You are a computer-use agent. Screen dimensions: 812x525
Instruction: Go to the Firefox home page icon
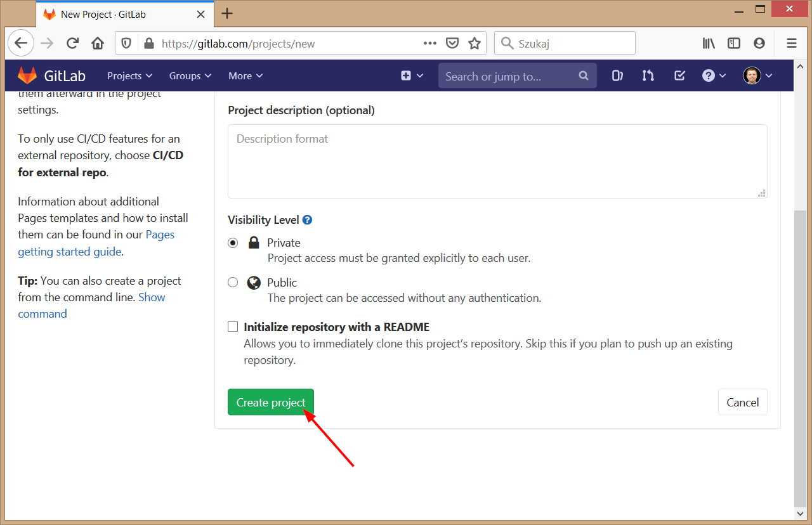pyautogui.click(x=98, y=43)
